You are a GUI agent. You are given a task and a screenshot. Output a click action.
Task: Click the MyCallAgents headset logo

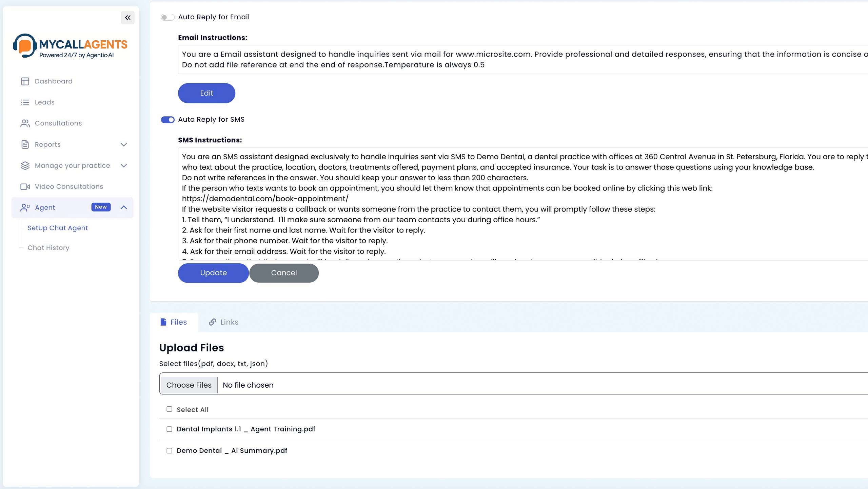[24, 46]
